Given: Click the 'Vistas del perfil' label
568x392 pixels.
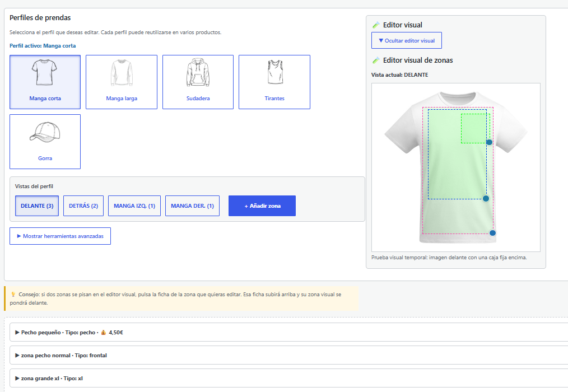Looking at the screenshot, I should pos(34,186).
